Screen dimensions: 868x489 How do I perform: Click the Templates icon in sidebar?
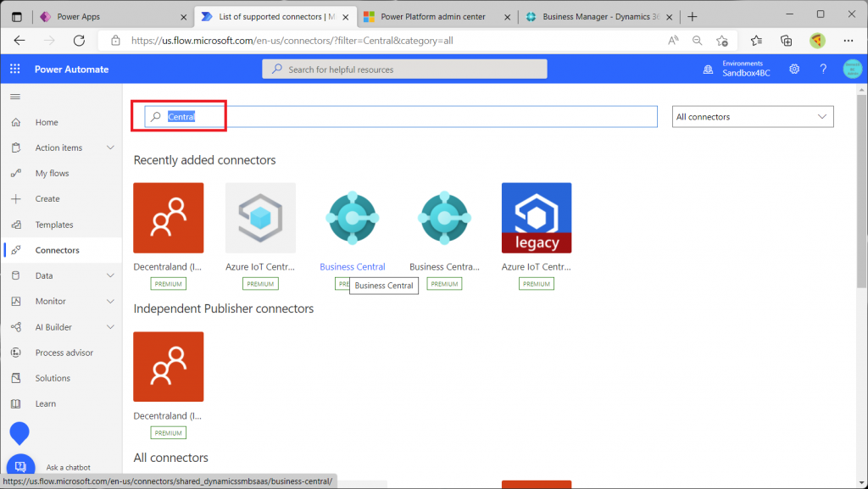tap(16, 225)
